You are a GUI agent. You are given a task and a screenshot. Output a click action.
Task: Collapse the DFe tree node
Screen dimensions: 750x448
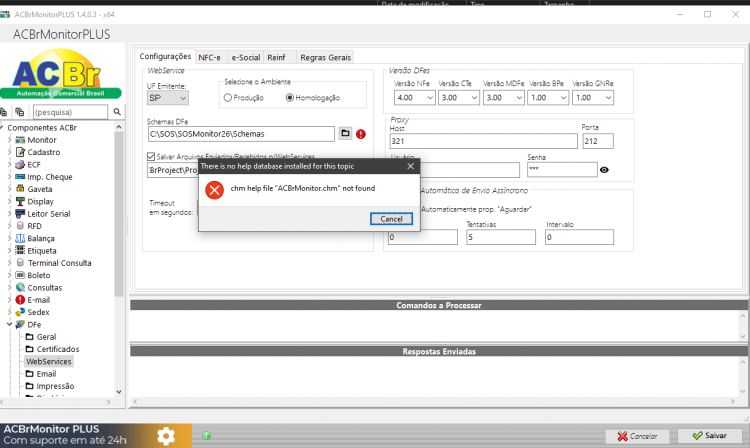click(9, 324)
